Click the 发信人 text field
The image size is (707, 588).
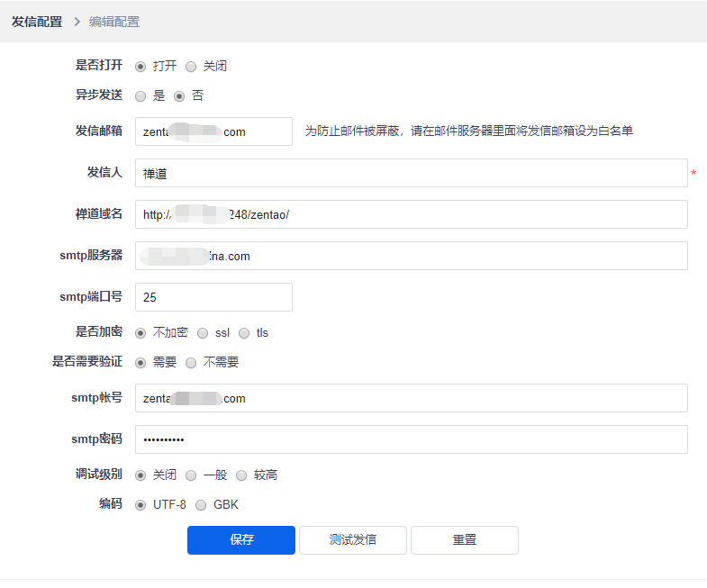(x=411, y=173)
